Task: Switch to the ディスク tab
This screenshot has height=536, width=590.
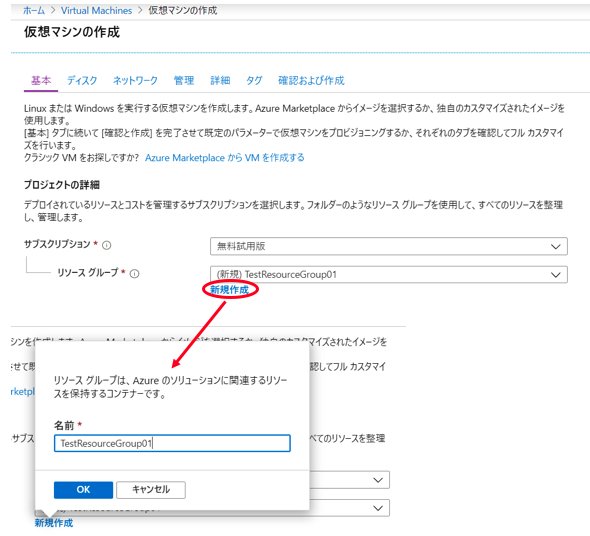Action: [82, 80]
